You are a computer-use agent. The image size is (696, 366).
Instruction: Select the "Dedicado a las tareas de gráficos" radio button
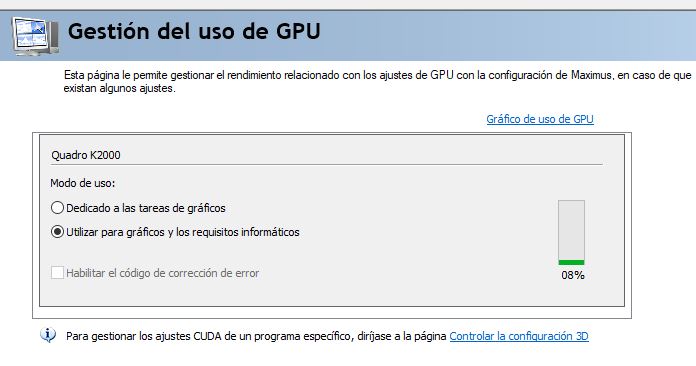[57, 208]
